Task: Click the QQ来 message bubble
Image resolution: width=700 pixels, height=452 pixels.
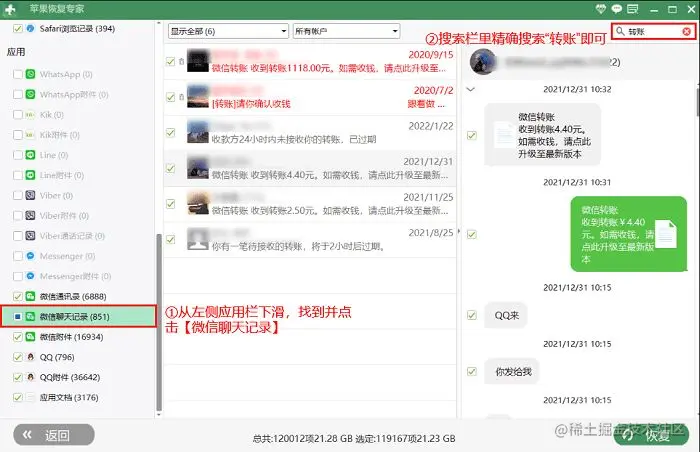Action: point(506,315)
